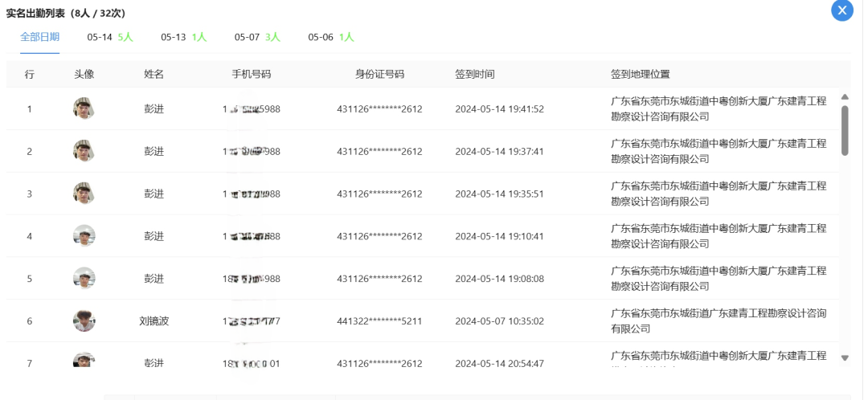Click the scroll down arrow of the list

tap(845, 358)
